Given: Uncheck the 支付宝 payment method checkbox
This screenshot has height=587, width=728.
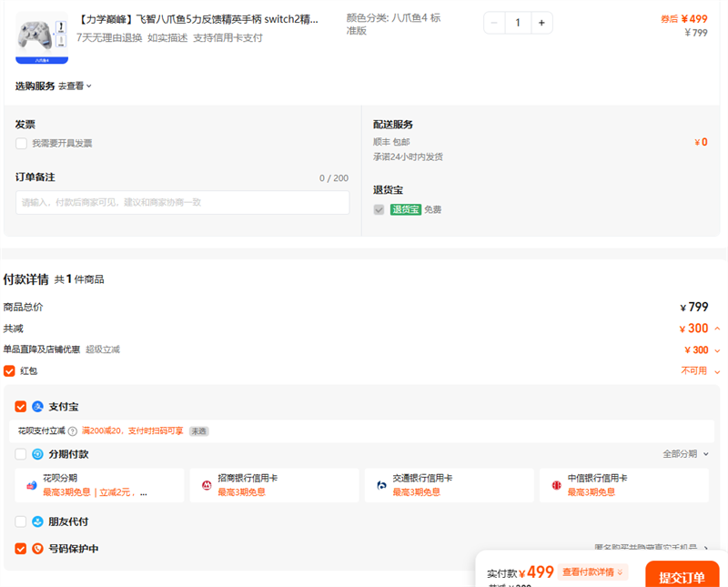Looking at the screenshot, I should [21, 407].
